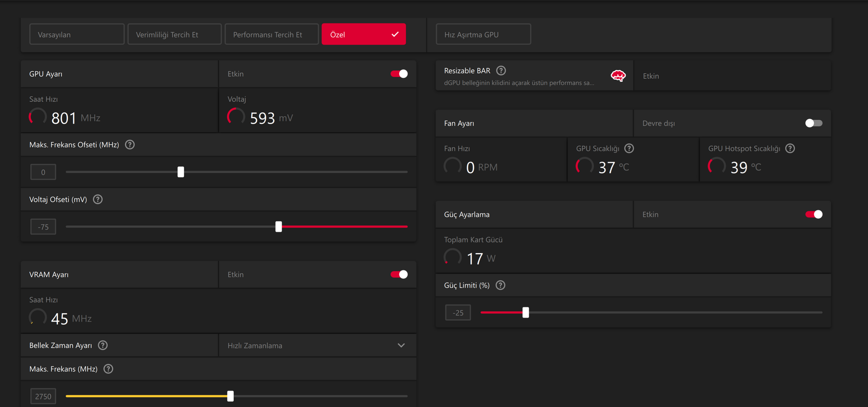Click the 593 mV voltage reading
Screen dimensions: 868x407
point(271,118)
